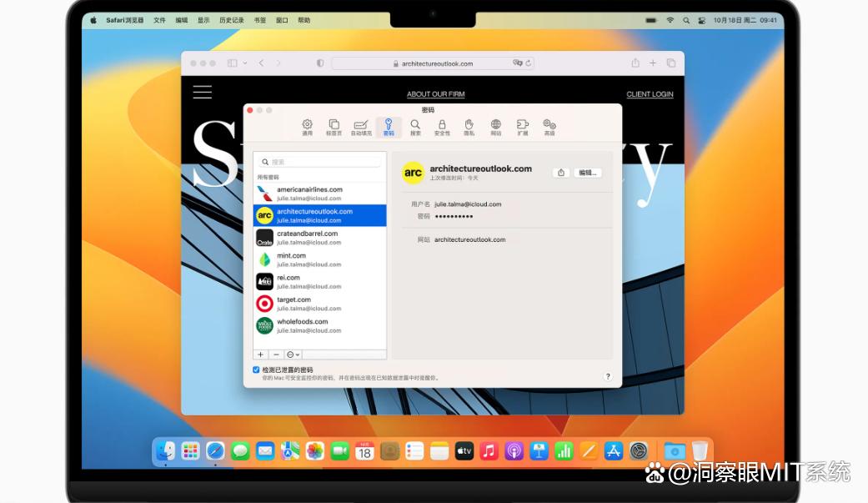This screenshot has width=868, height=503.
Task: Open help with the question mark button
Action: [x=608, y=377]
